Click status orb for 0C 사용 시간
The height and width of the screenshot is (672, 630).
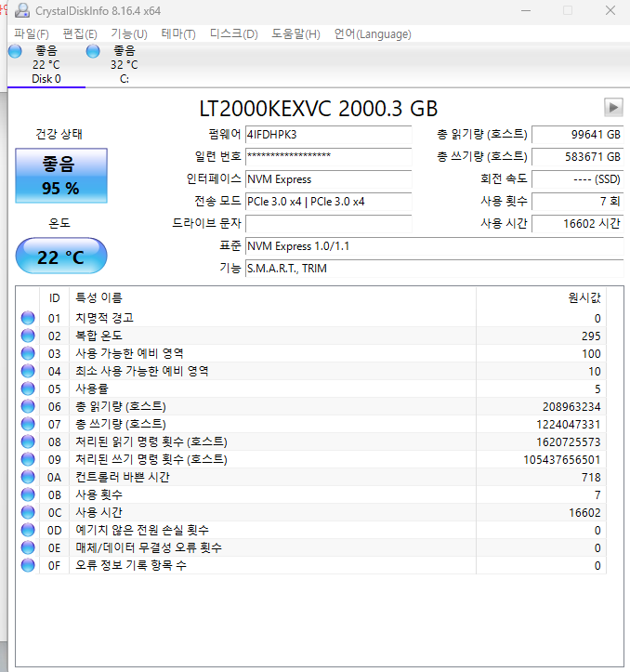tap(28, 512)
